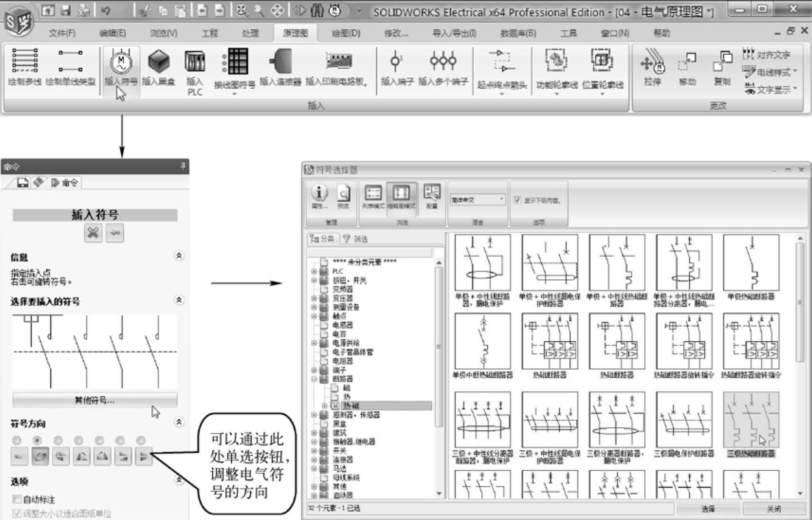Viewport: 812px width, 520px height.
Task: Open 预览 preview in symbol selector
Action: [343, 196]
